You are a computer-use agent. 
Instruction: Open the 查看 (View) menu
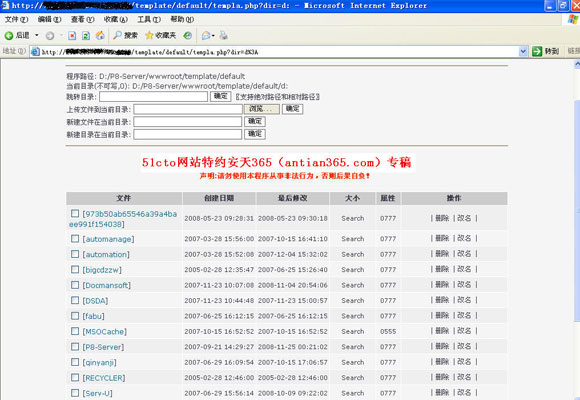[x=82, y=19]
